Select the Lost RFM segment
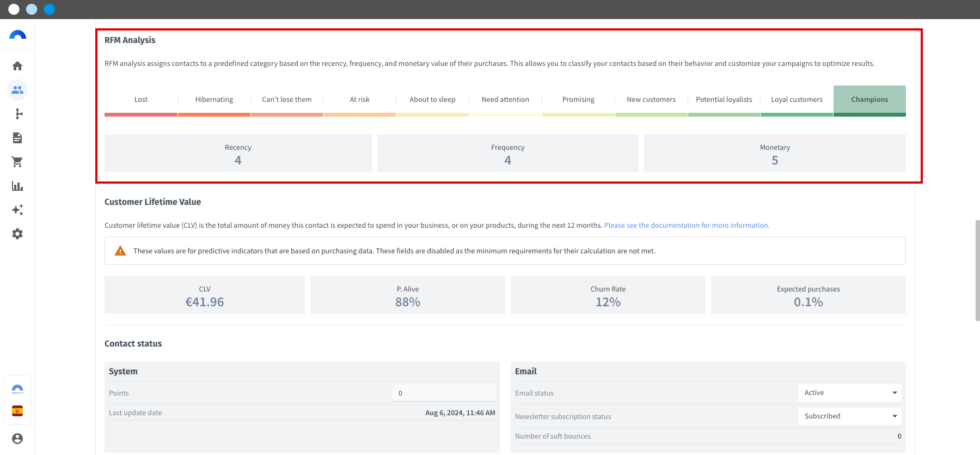Viewport: 980px width, 455px height. (x=141, y=100)
